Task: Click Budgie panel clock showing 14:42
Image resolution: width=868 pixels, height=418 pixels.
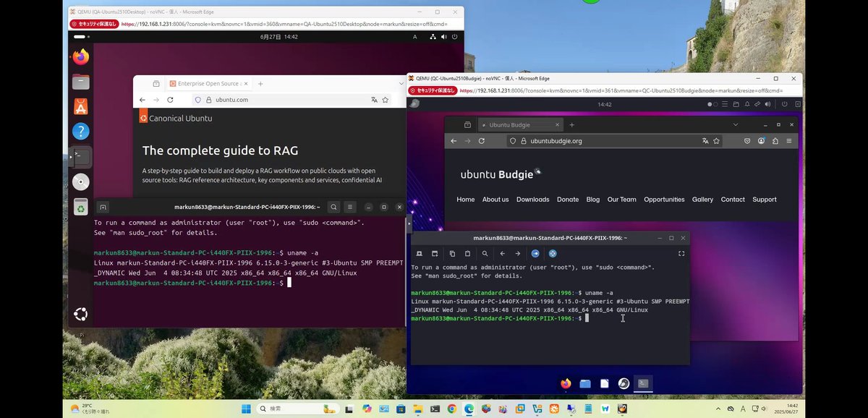Action: [x=605, y=104]
